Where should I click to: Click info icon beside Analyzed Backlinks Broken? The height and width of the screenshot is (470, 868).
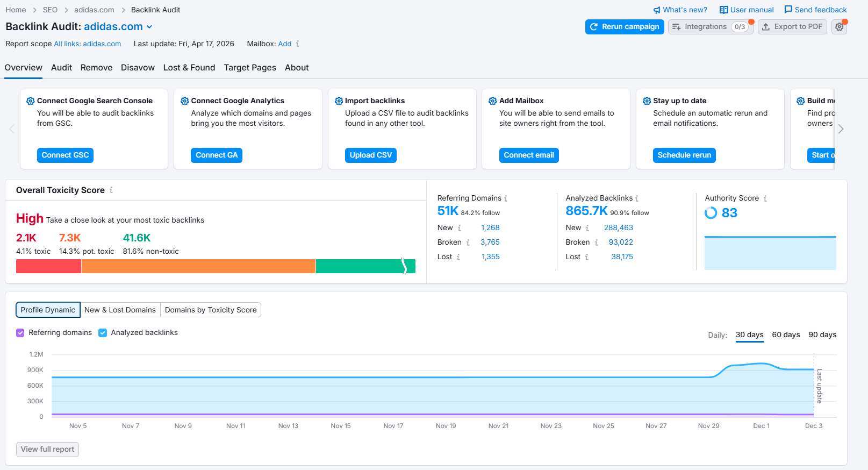[x=597, y=243]
